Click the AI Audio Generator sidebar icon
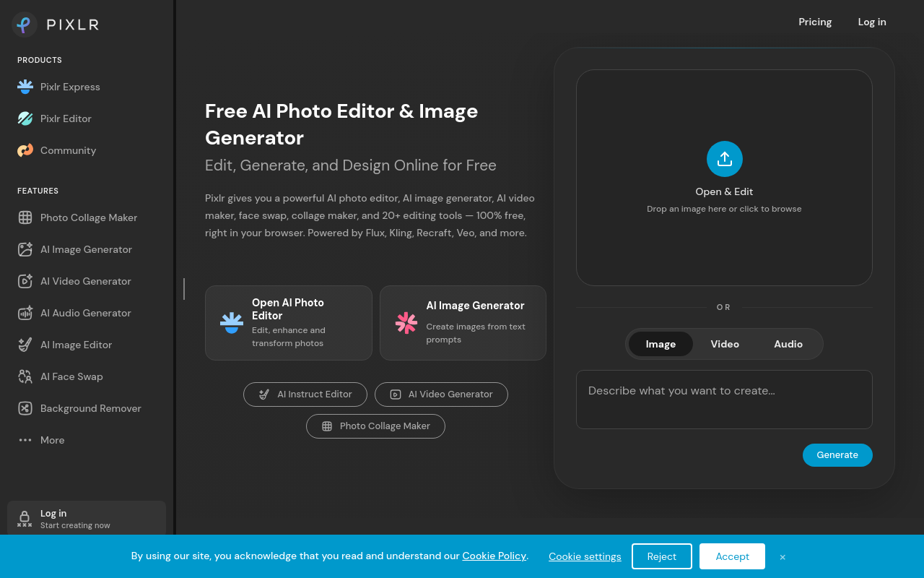 (x=25, y=313)
